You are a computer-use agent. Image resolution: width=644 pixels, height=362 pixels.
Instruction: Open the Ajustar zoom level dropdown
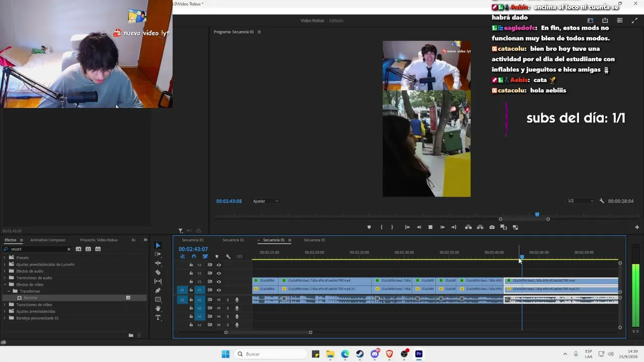click(266, 201)
